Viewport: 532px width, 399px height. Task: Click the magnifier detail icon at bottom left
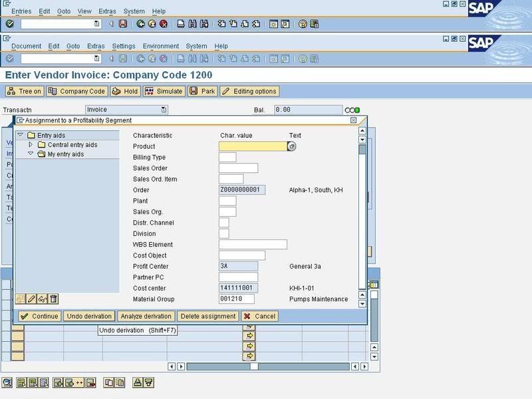click(x=7, y=382)
